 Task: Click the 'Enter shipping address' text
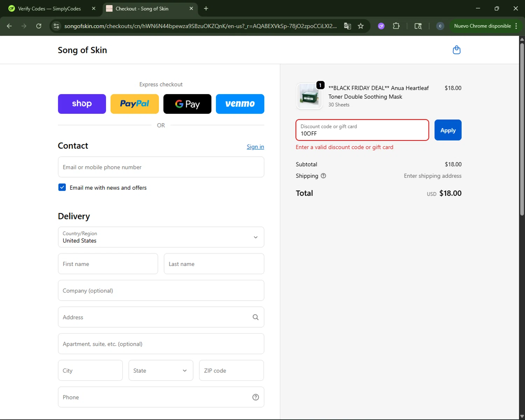(x=433, y=176)
